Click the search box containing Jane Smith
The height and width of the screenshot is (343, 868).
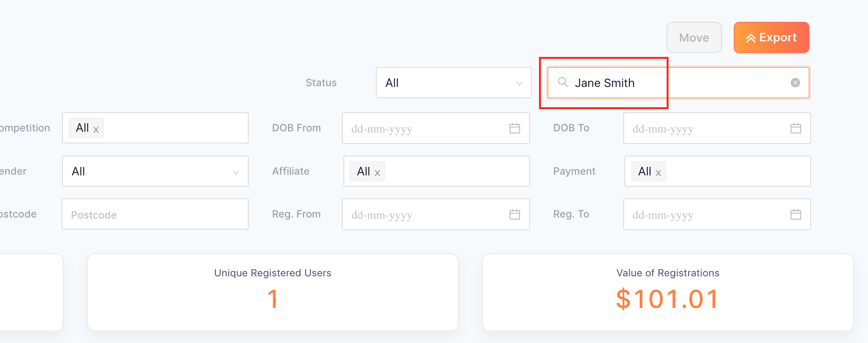(678, 83)
